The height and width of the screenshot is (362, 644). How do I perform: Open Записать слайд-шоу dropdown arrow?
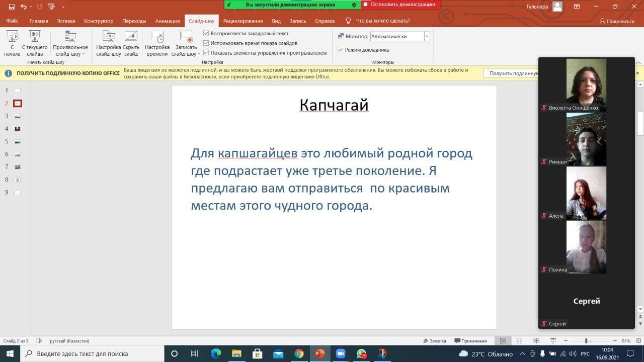[199, 54]
